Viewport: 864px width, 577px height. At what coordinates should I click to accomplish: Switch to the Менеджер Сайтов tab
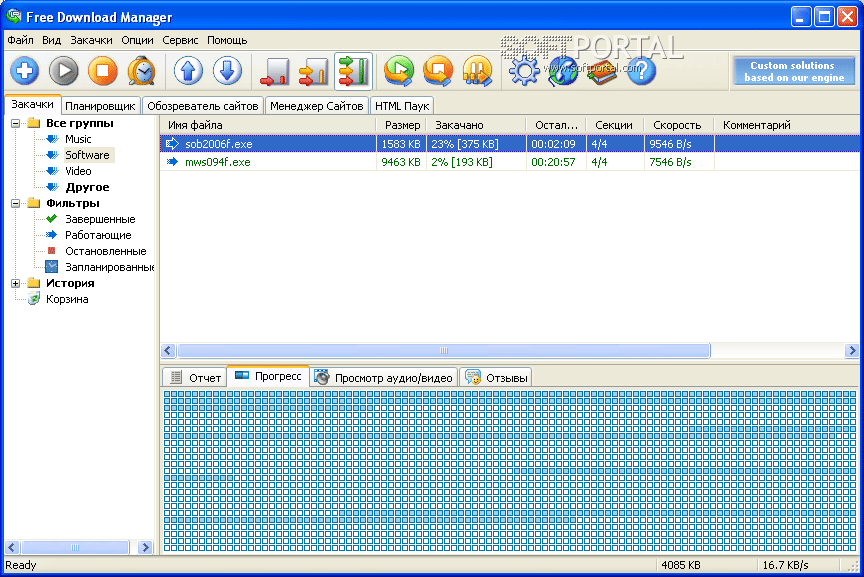pos(316,106)
